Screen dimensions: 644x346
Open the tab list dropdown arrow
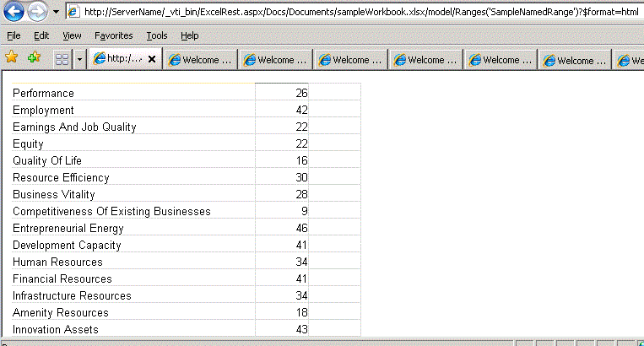pyautogui.click(x=79, y=60)
